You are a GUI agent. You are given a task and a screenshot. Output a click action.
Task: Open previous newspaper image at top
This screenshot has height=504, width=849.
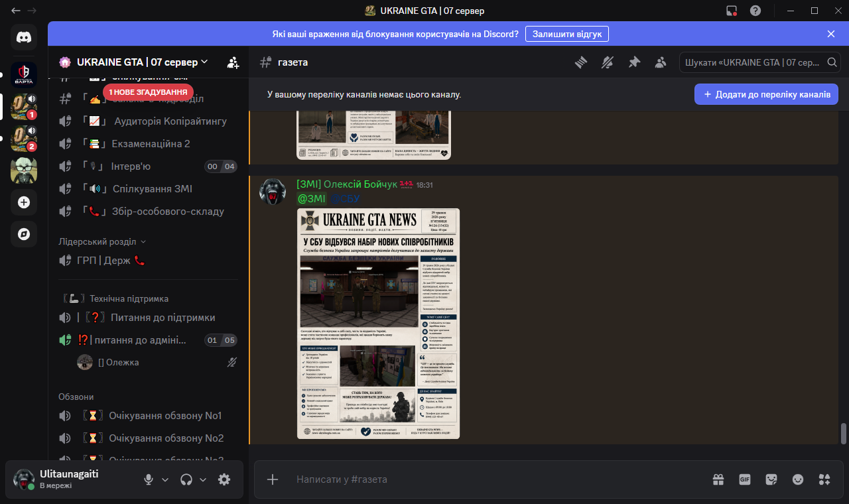[x=373, y=136]
